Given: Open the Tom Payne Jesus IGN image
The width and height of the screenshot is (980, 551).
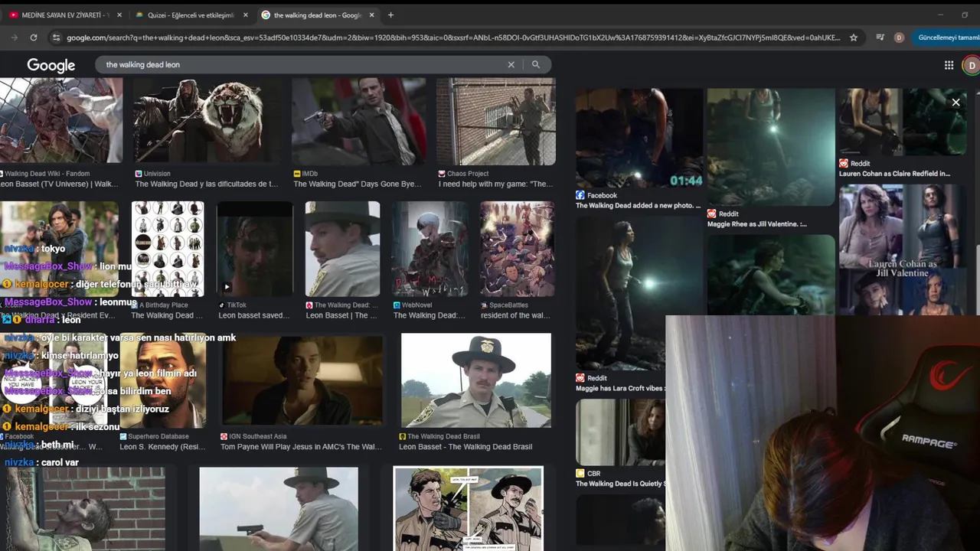Looking at the screenshot, I should point(302,380).
